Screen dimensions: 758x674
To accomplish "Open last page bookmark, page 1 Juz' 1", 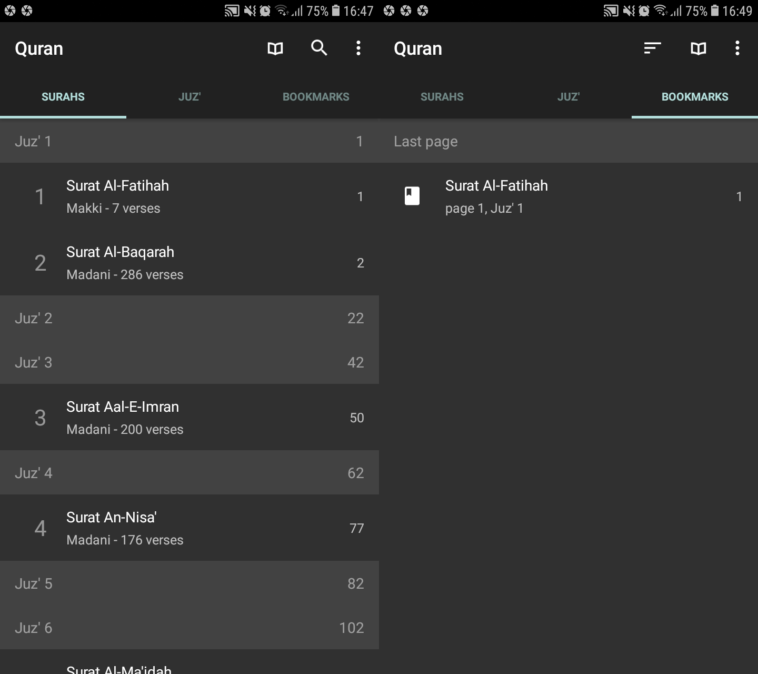I will click(x=568, y=197).
